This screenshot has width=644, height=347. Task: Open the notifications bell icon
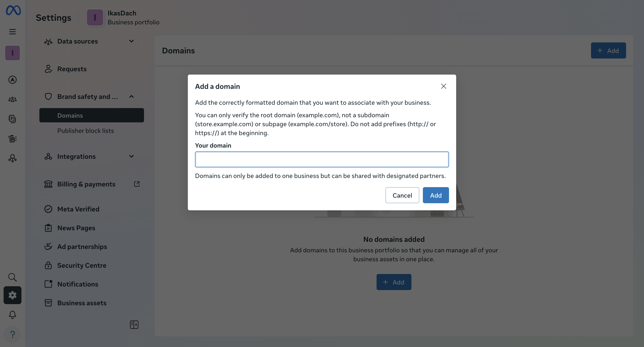click(13, 315)
